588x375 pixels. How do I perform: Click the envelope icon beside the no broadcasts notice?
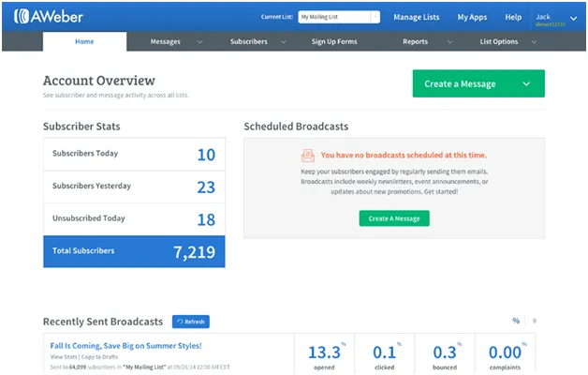(x=308, y=155)
